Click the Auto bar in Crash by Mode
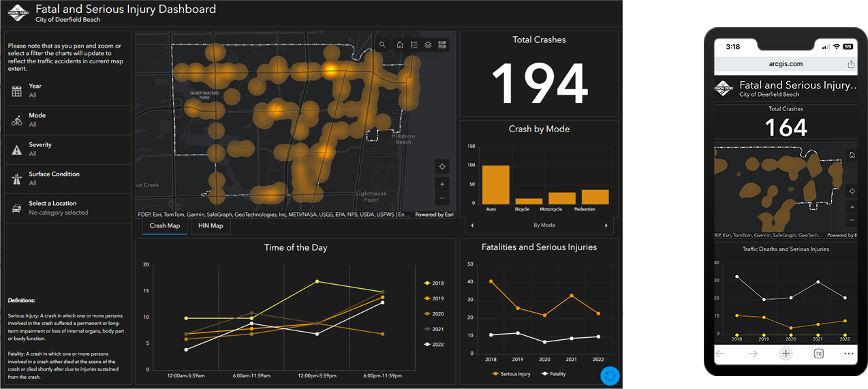This screenshot has width=868, height=389. [495, 185]
